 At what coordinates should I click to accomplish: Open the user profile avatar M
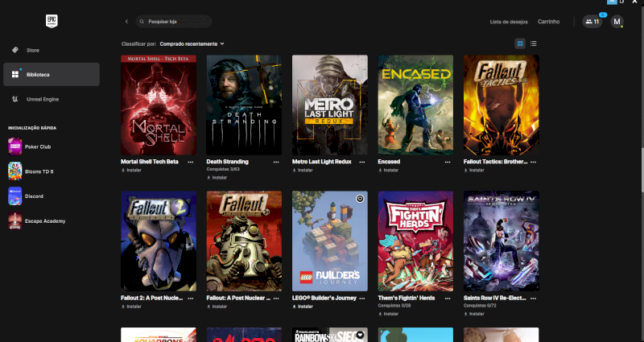click(x=617, y=22)
